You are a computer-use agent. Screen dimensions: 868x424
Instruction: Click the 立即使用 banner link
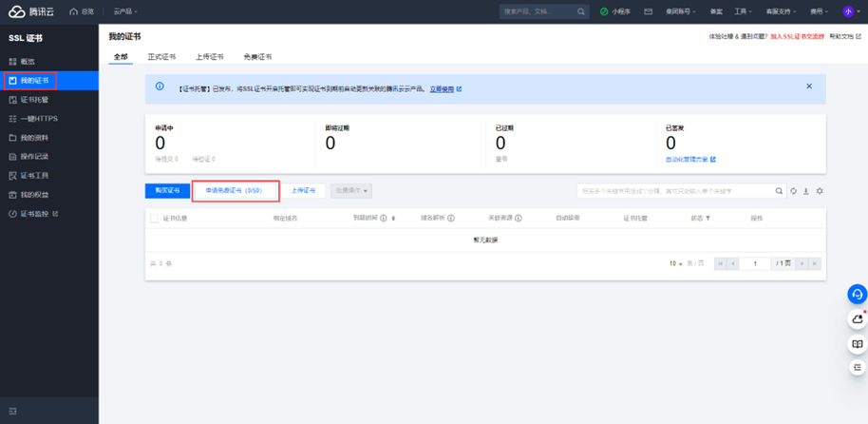coord(442,88)
